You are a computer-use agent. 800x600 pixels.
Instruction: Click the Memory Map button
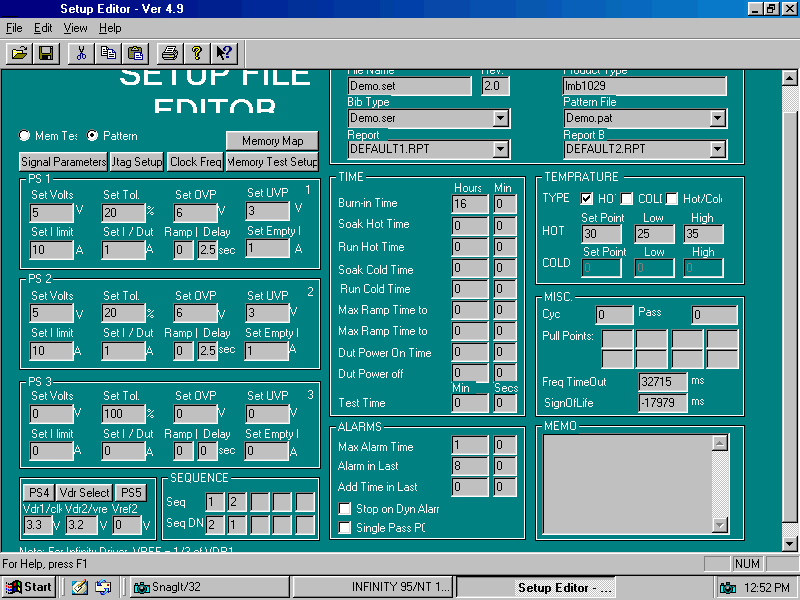(x=272, y=141)
